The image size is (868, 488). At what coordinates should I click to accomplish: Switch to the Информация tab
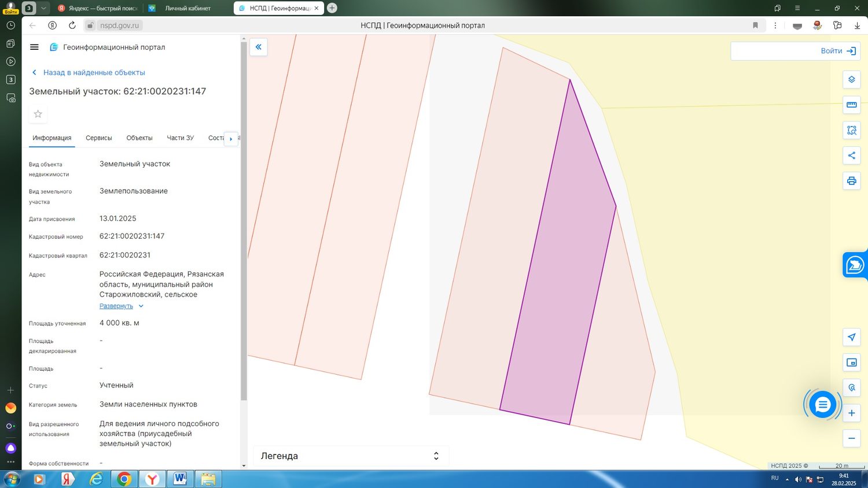click(52, 138)
